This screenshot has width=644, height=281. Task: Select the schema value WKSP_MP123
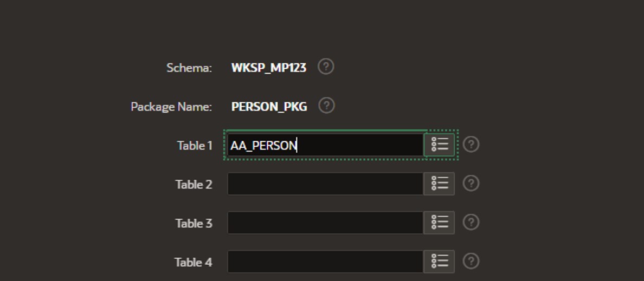[269, 68]
